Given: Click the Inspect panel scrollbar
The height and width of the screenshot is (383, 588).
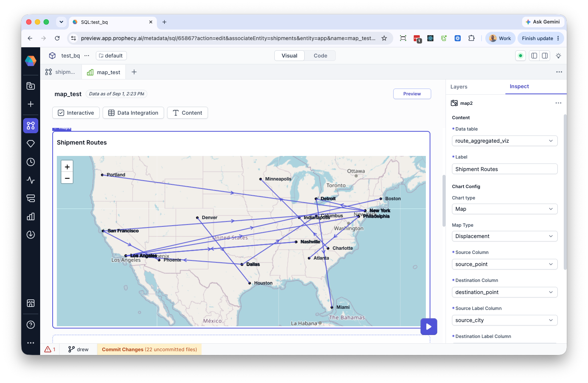Looking at the screenshot, I should click(x=565, y=191).
